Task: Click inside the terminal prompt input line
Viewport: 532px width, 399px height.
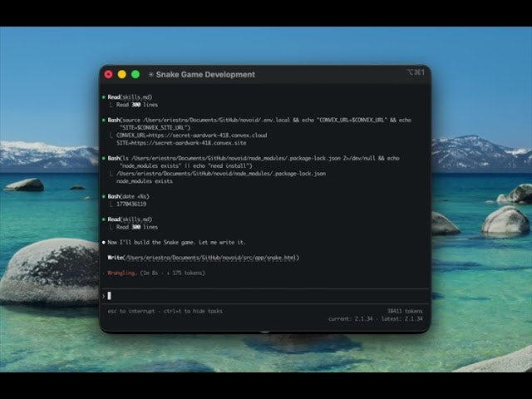Action: tap(264, 296)
